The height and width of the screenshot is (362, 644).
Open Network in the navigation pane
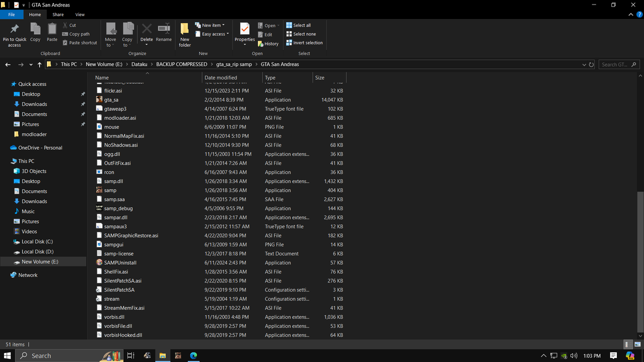click(28, 275)
